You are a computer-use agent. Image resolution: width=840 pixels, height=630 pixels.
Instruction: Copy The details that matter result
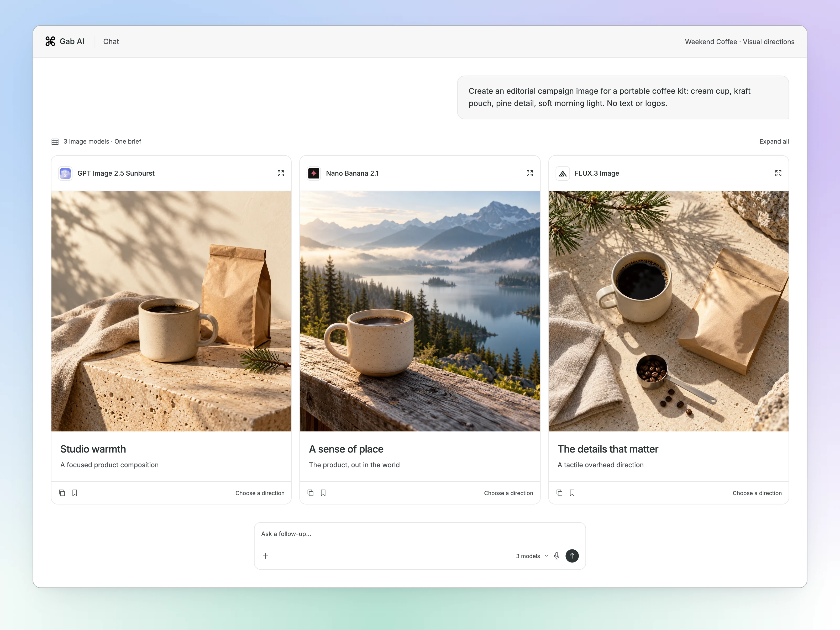(x=559, y=493)
